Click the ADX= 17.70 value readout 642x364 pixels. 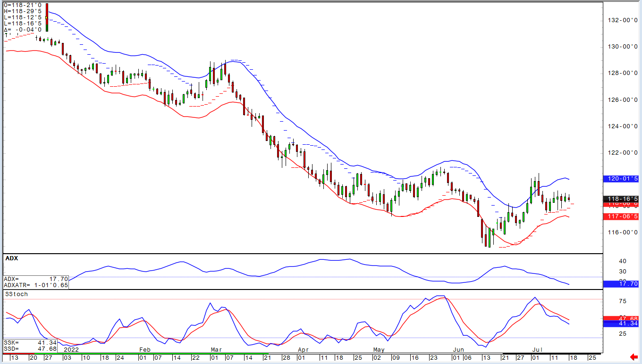point(36,279)
